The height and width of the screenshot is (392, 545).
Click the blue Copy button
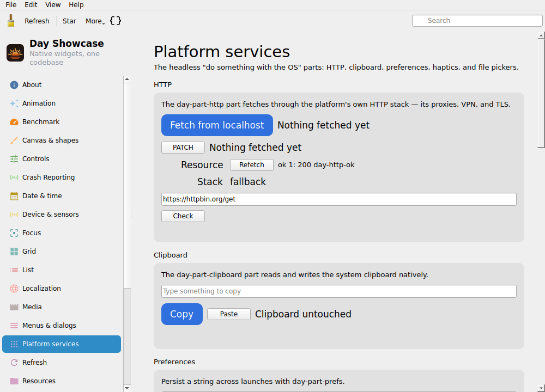(182, 314)
